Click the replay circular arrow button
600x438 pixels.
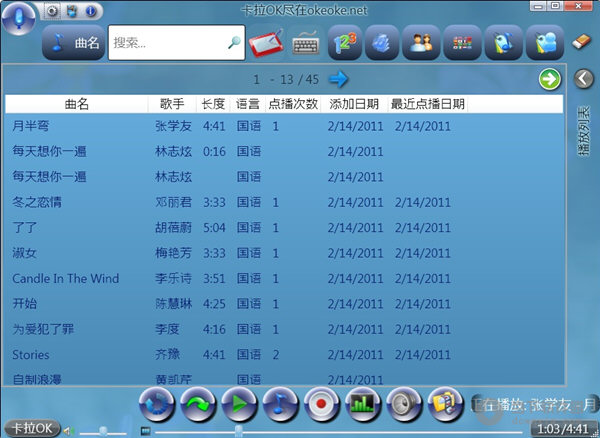point(157,404)
